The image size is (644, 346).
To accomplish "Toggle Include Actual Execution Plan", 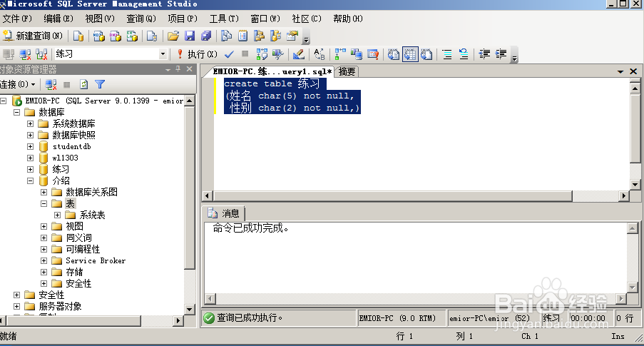I will (340, 54).
